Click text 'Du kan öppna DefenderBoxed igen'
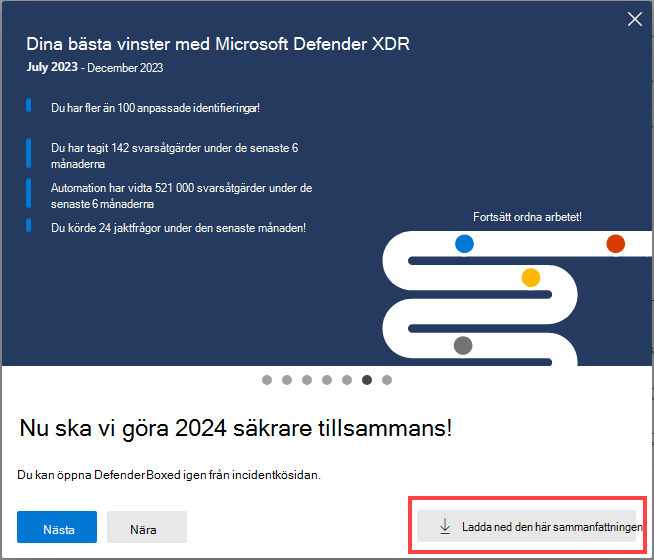 coord(169,475)
